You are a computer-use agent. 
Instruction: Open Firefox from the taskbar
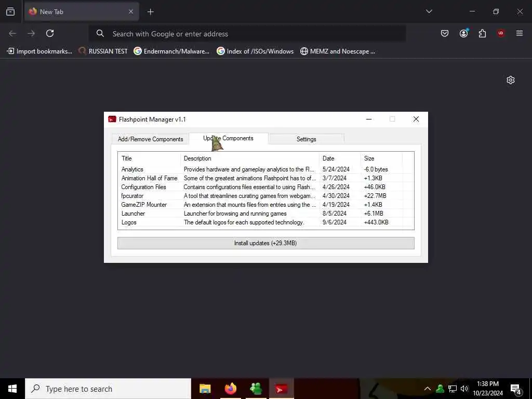(231, 389)
